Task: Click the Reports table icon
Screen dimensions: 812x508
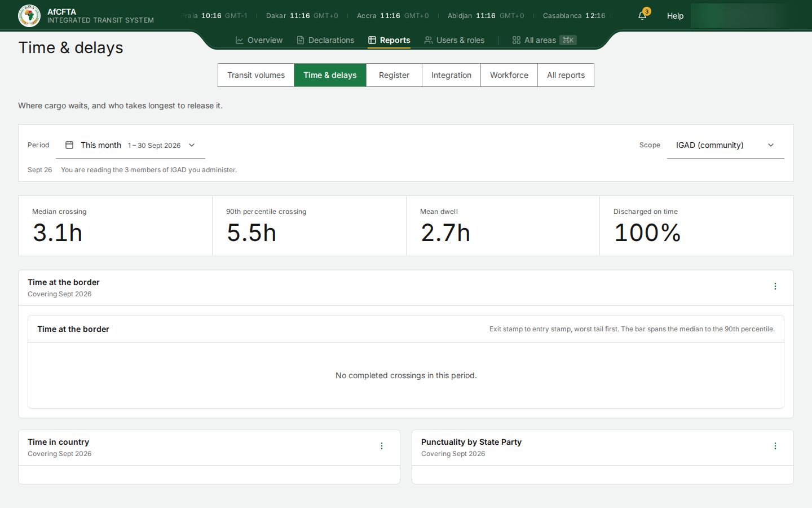Action: [372, 40]
